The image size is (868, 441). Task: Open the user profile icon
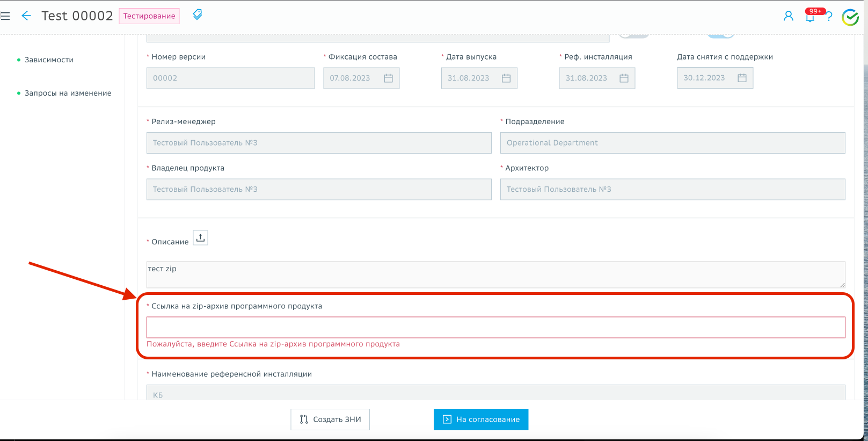[788, 16]
